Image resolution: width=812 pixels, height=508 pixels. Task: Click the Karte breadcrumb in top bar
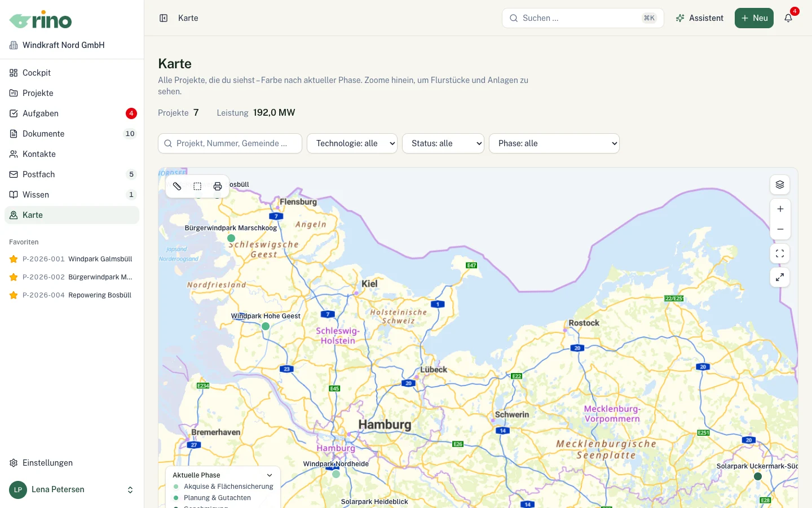pos(188,18)
